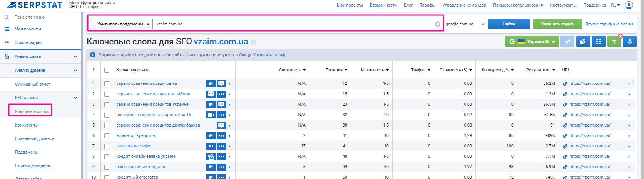
Task: Check the box for 'сервис сравнения кредитов на'
Action: coord(107,84)
